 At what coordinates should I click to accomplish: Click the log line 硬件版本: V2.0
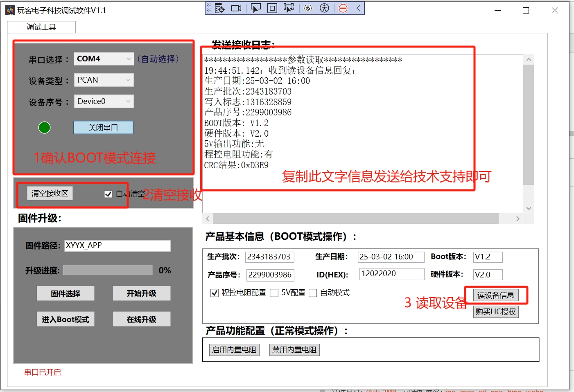[236, 133]
